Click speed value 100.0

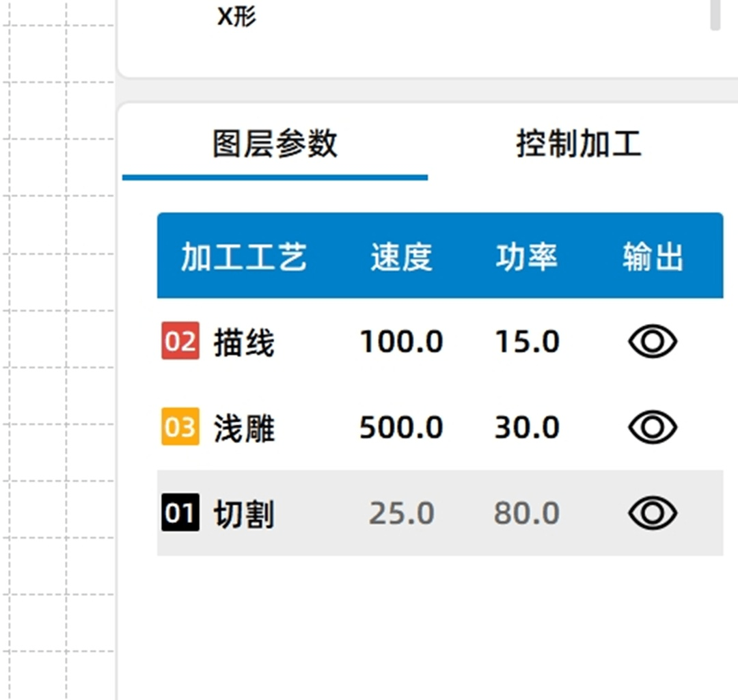[401, 341]
